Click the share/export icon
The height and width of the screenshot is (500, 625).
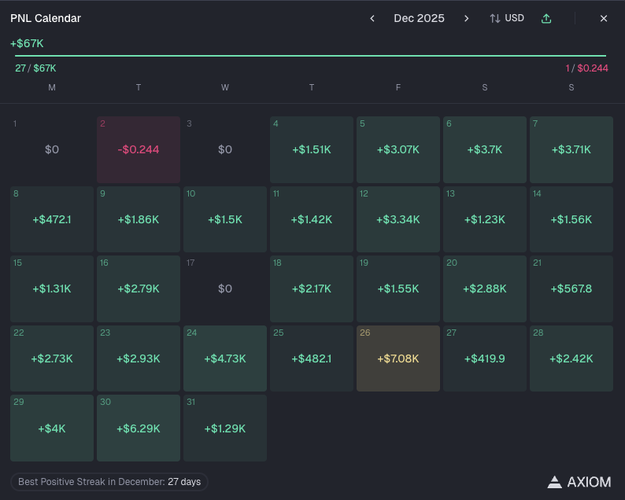click(546, 18)
